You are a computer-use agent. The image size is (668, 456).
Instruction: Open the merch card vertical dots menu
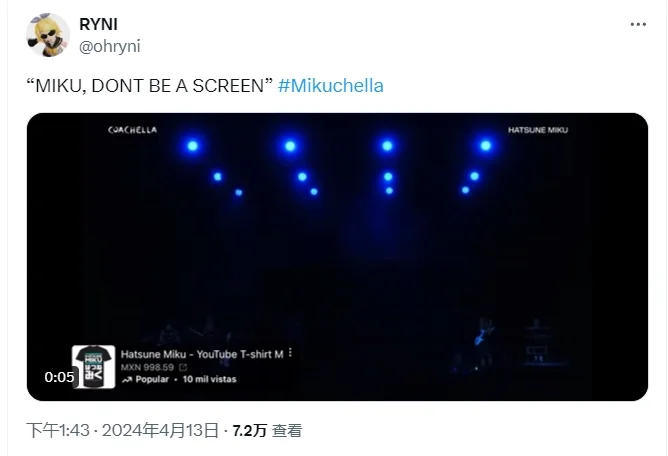291,353
